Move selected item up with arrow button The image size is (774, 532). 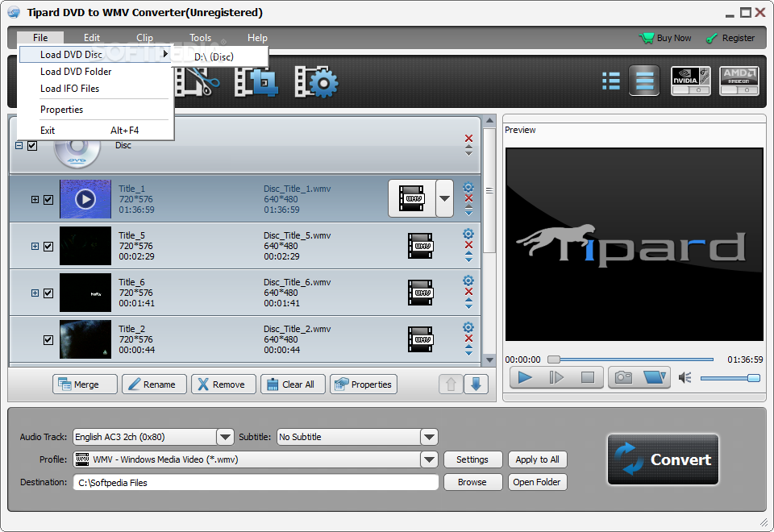pyautogui.click(x=451, y=384)
